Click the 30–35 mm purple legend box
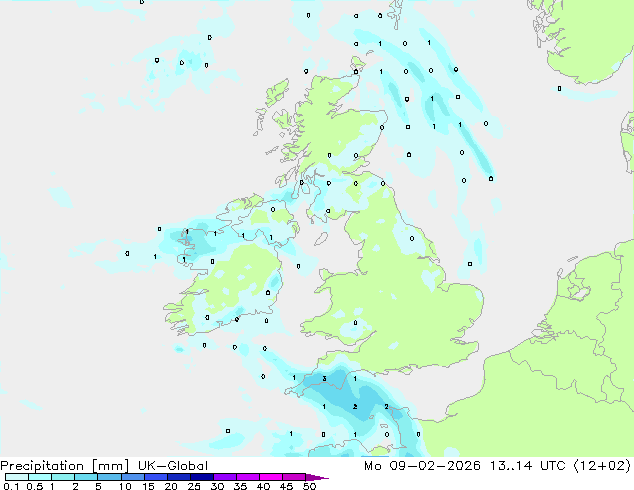Viewport: 634px width, 490px height. pyautogui.click(x=225, y=477)
